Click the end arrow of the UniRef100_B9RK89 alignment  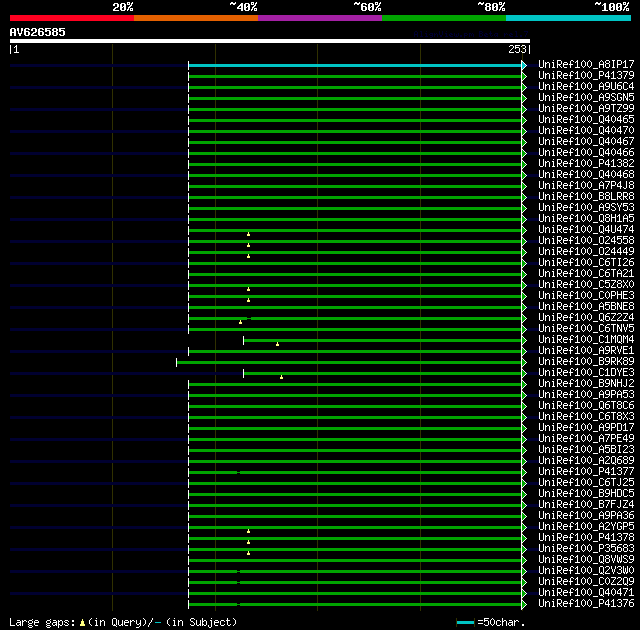coord(524,362)
